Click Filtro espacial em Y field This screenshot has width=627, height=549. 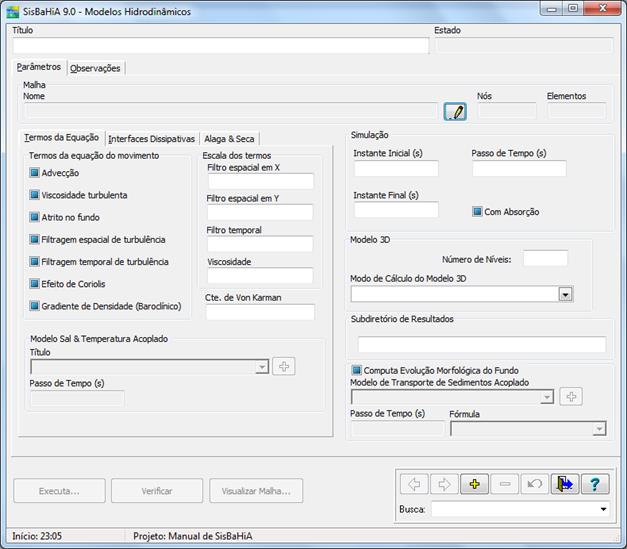click(x=260, y=212)
